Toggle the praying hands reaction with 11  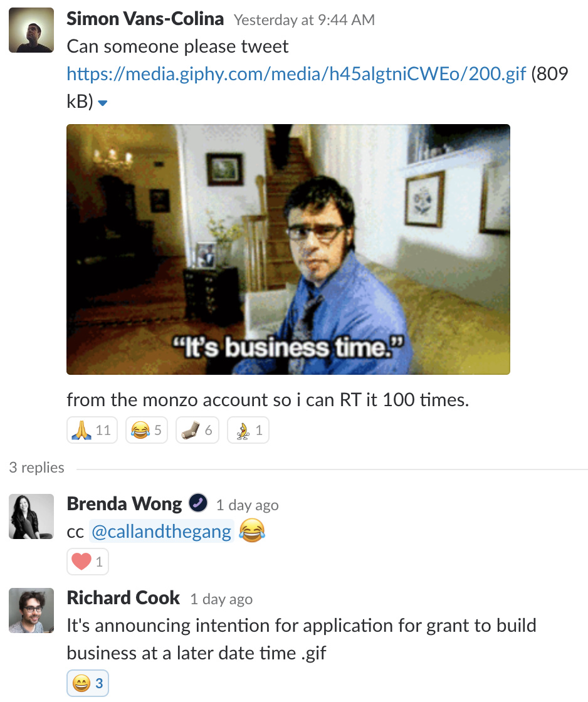[92, 430]
